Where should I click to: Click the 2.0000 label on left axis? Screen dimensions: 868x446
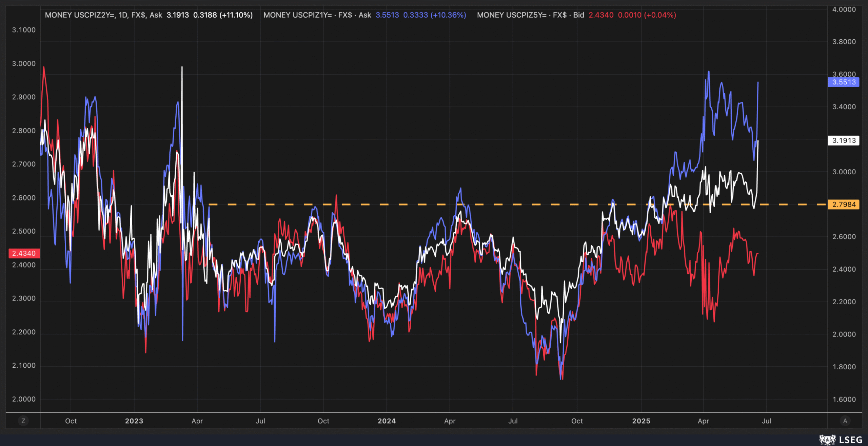tap(24, 399)
